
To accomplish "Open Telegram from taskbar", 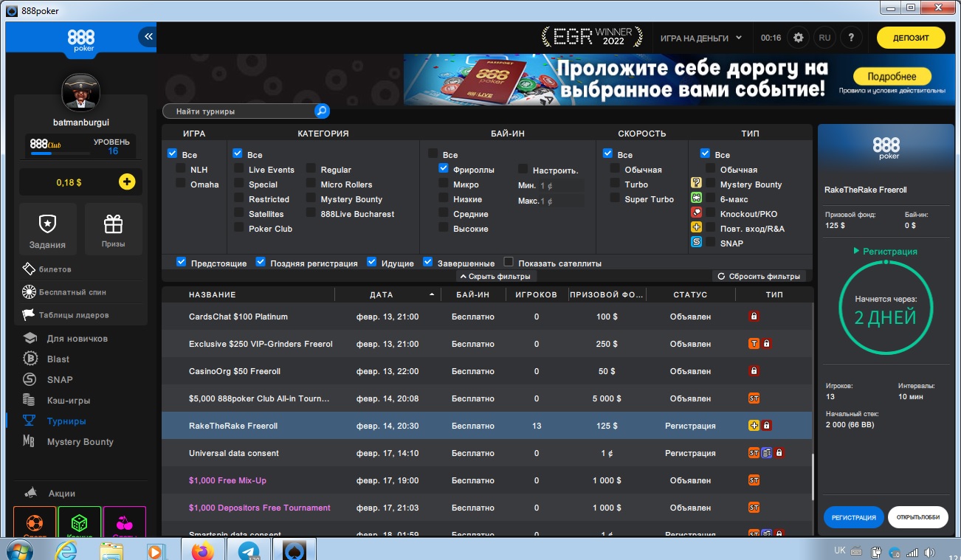I will click(x=248, y=550).
